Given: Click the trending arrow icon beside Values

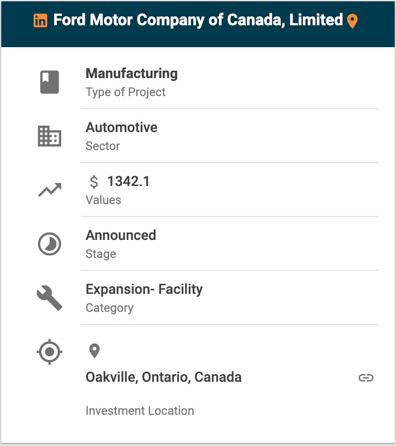Looking at the screenshot, I should (50, 190).
